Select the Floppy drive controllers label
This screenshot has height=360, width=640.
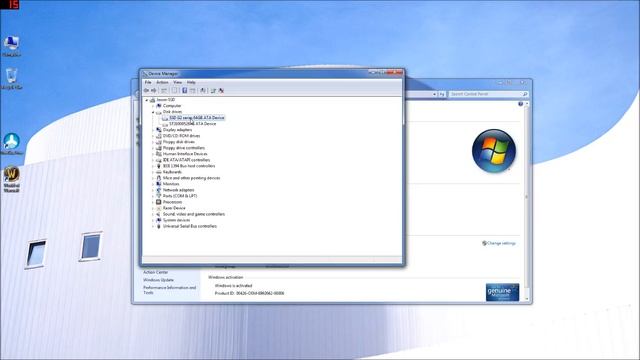[184, 148]
